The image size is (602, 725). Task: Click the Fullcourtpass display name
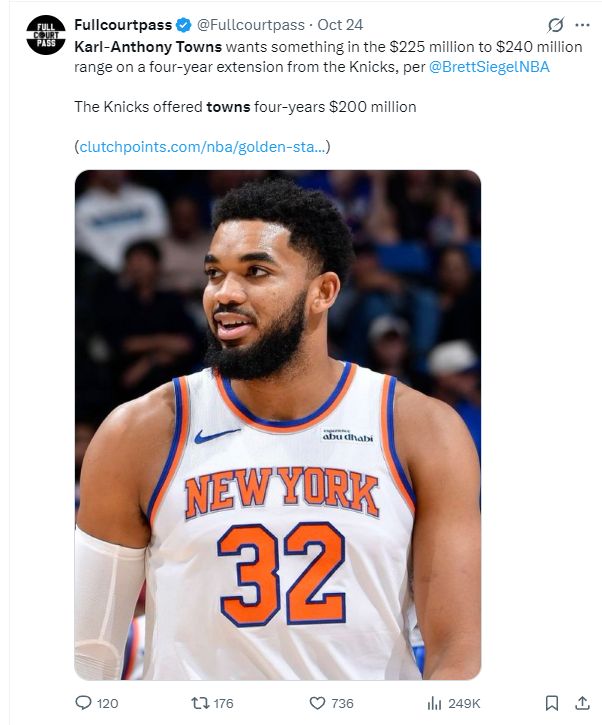[123, 25]
